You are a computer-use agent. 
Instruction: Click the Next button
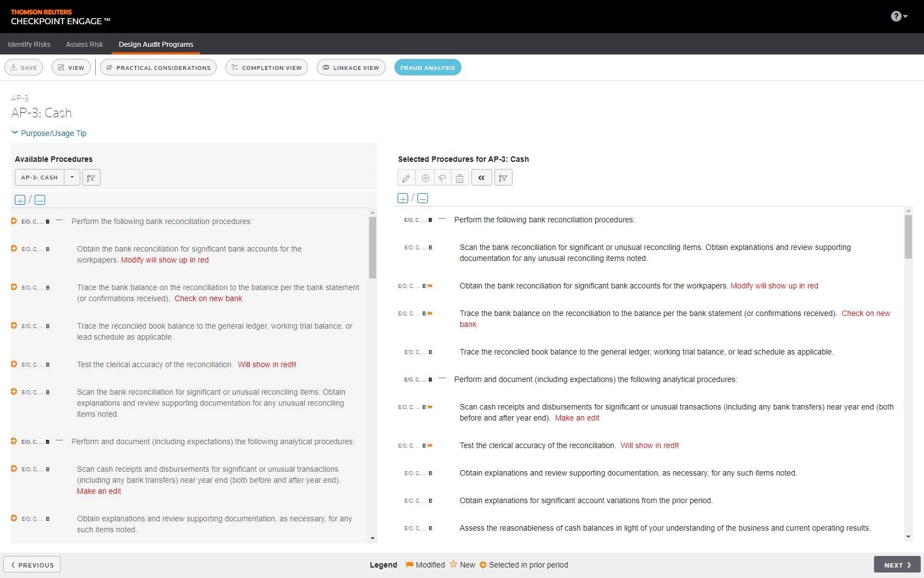pos(897,565)
